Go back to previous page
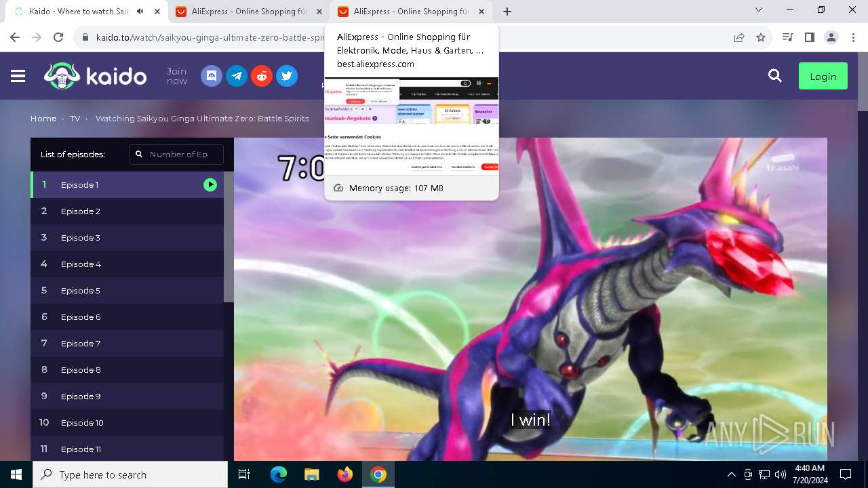Screen dimensions: 868x488 coord(15,37)
